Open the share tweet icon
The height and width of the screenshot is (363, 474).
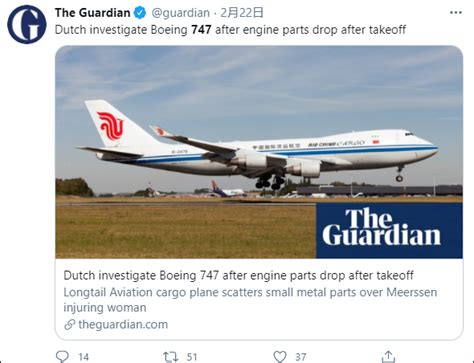388,356
